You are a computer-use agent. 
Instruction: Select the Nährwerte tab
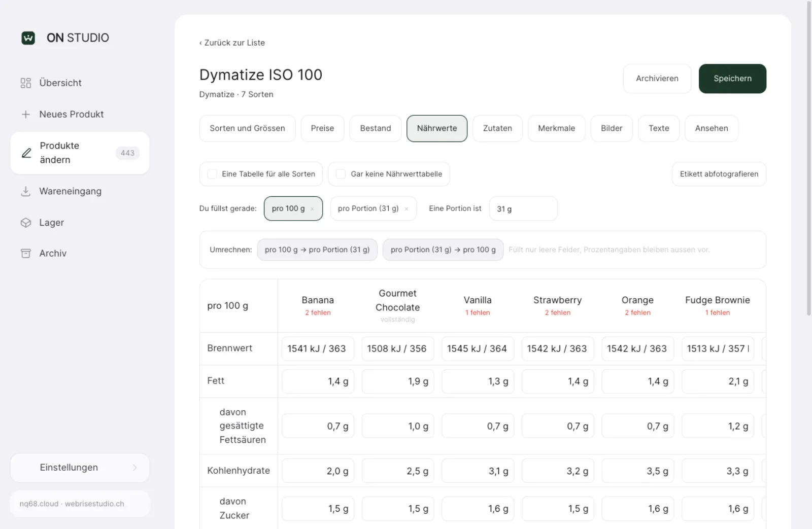(x=437, y=128)
